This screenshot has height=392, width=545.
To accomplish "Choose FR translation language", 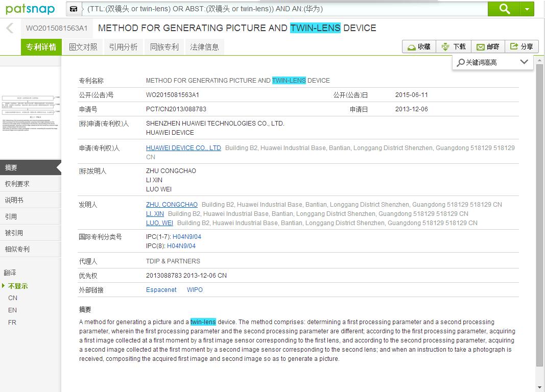I will click(x=12, y=322).
